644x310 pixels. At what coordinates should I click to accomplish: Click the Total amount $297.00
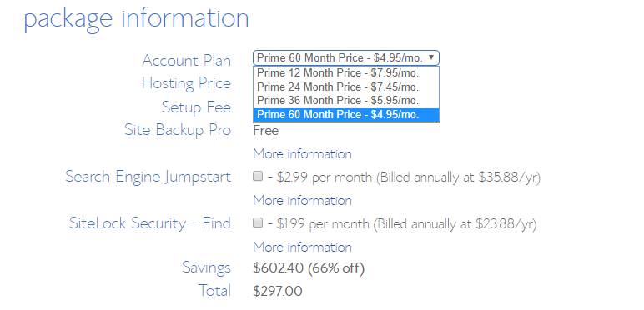coord(278,291)
